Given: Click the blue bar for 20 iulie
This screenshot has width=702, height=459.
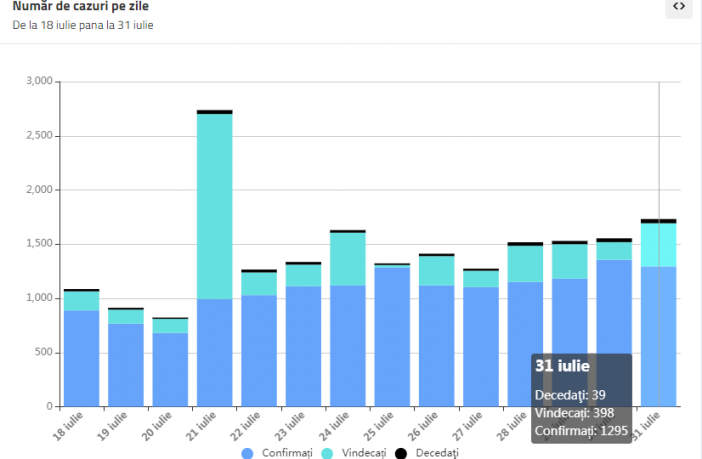Looking at the screenshot, I should pyautogui.click(x=170, y=369).
